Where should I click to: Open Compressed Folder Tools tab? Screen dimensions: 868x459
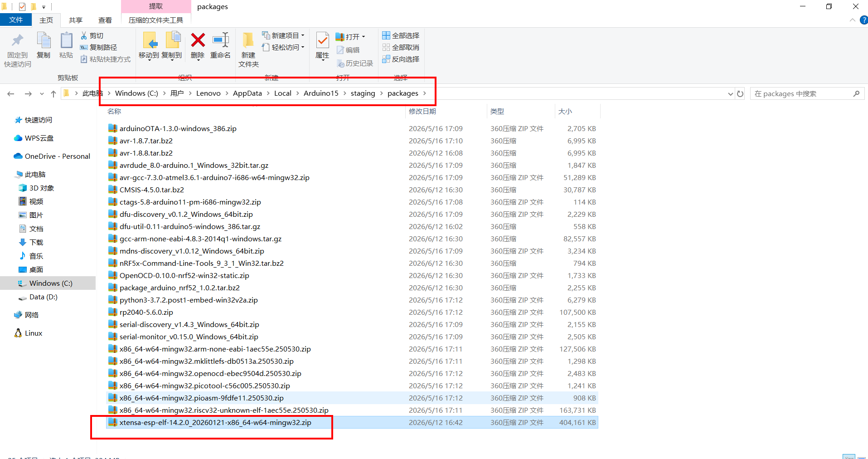[x=156, y=20]
